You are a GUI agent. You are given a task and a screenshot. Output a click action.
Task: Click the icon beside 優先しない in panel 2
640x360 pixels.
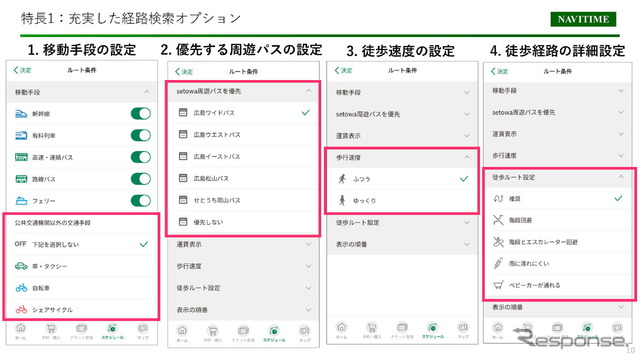tap(183, 222)
